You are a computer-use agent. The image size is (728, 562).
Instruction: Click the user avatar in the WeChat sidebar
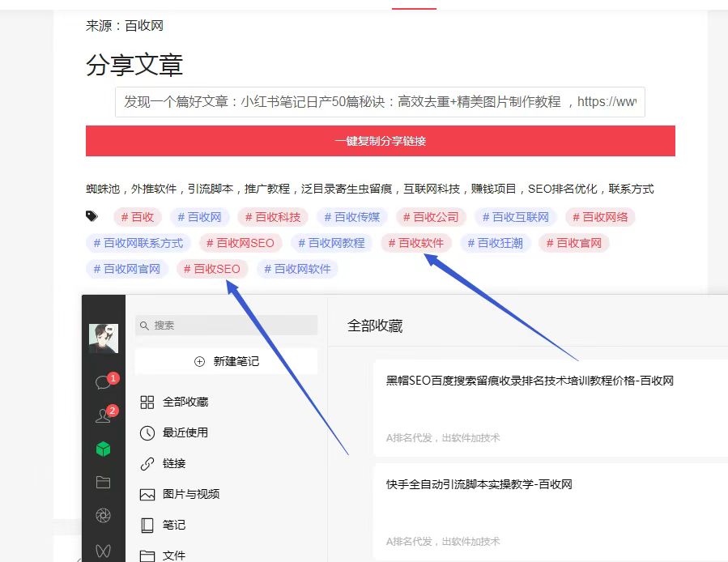pyautogui.click(x=104, y=338)
